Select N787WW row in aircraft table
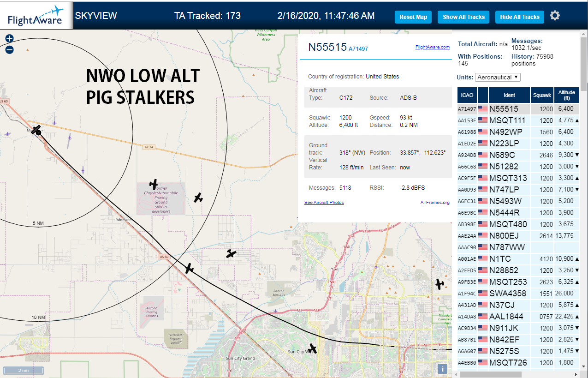The image size is (588, 378). [x=518, y=247]
